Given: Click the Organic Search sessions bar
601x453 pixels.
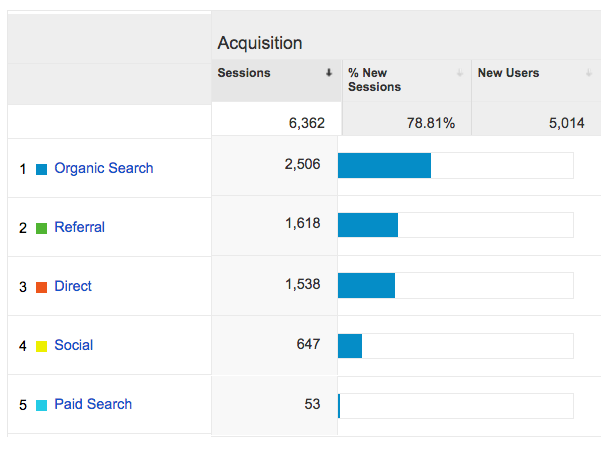Looking at the screenshot, I should click(384, 166).
